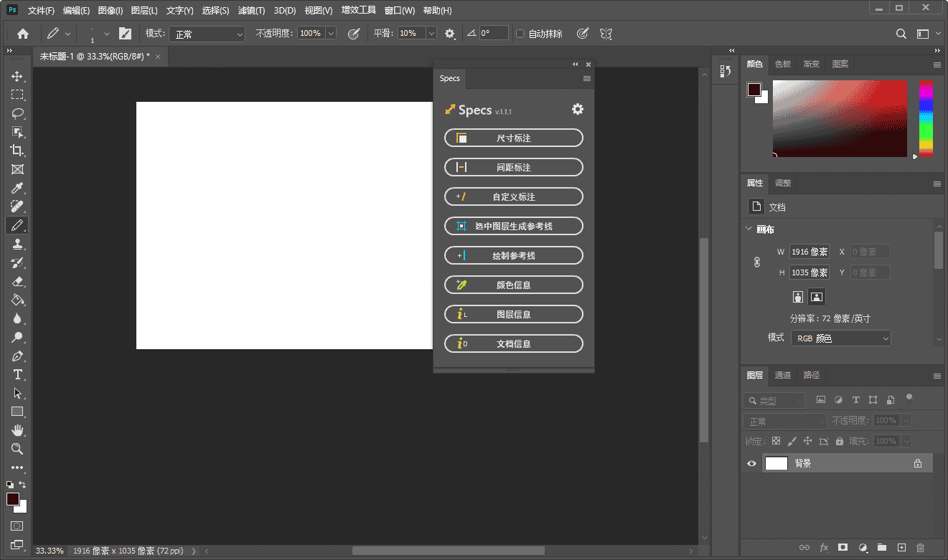
Task: Collapse the 画布 section
Action: pyautogui.click(x=748, y=229)
